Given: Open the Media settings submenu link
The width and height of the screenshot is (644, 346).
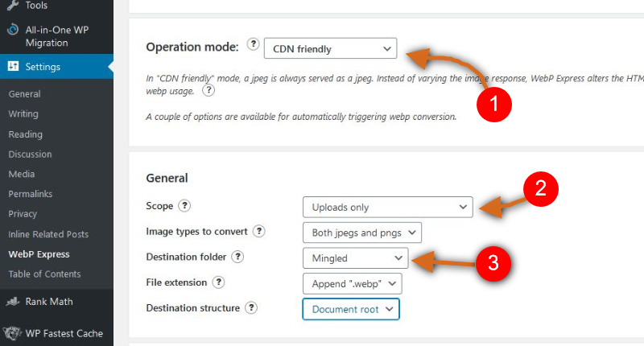Looking at the screenshot, I should click(x=22, y=174).
